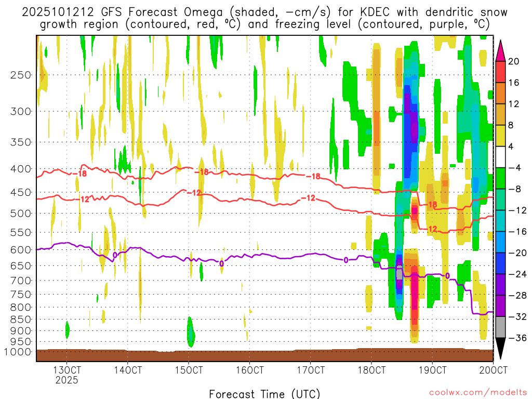Click the dark blue swatch for -20 to -24
Screen dimensions: 532x399
tap(500, 263)
